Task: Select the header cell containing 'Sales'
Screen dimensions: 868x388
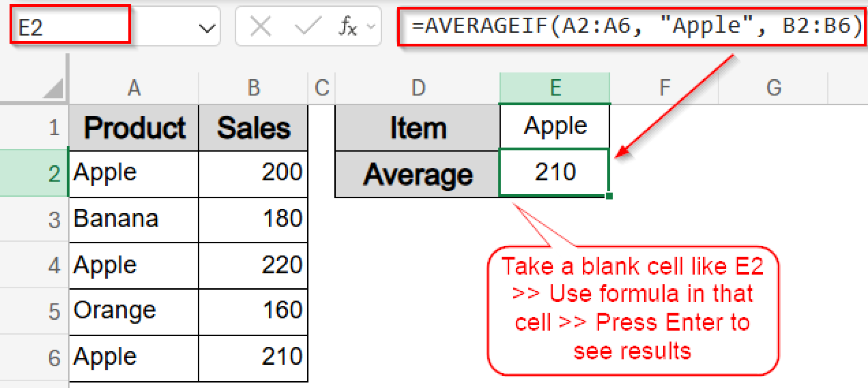Action: point(253,127)
